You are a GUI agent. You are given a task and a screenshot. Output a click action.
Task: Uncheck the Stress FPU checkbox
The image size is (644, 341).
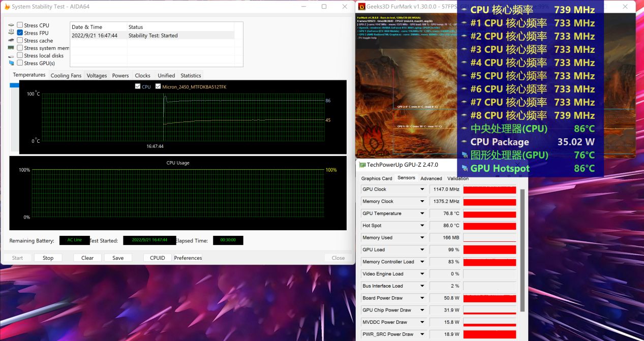(x=20, y=33)
